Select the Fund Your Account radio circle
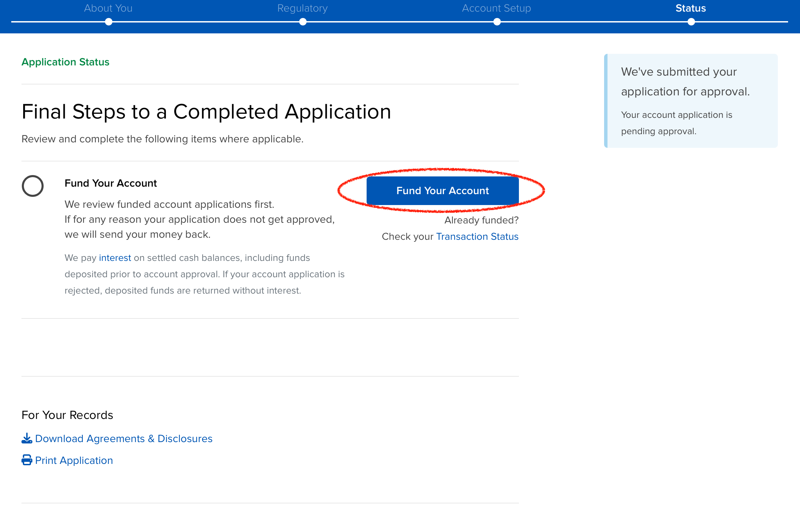 click(x=33, y=186)
